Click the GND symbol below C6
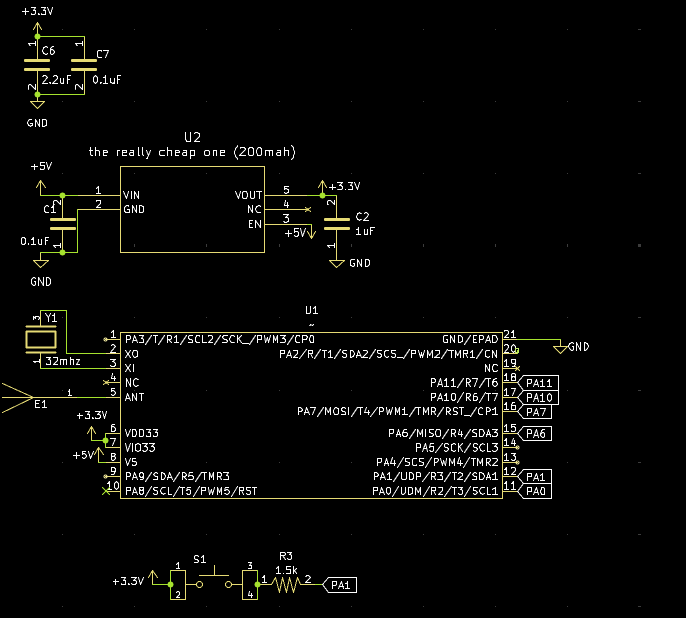Screen dimensions: 686x618 (38, 104)
